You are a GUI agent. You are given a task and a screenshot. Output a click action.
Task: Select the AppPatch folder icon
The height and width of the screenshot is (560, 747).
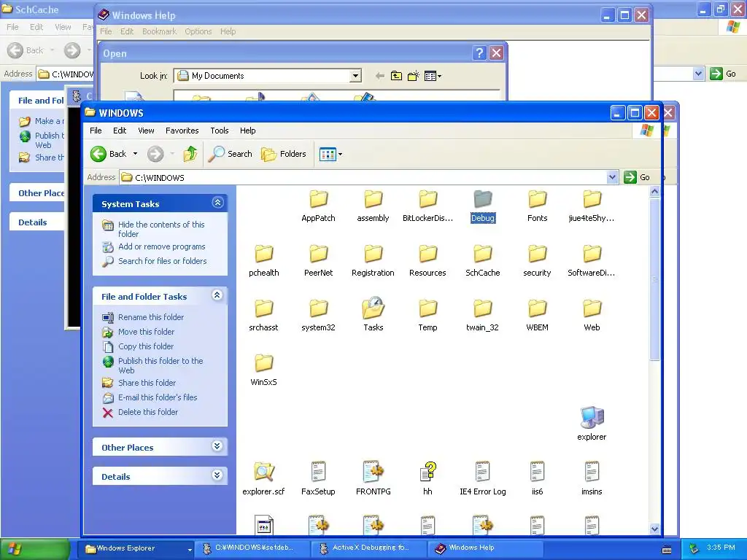tap(318, 199)
